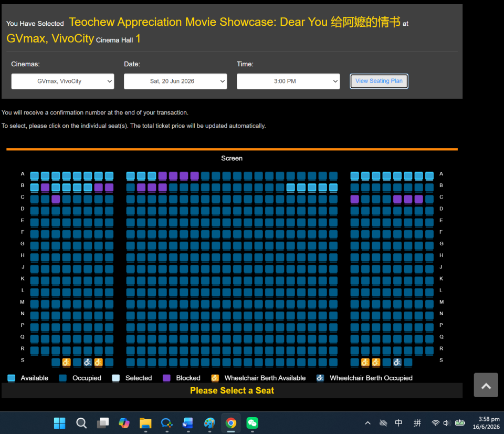Select the first available seat in row A's center block

coord(131,175)
